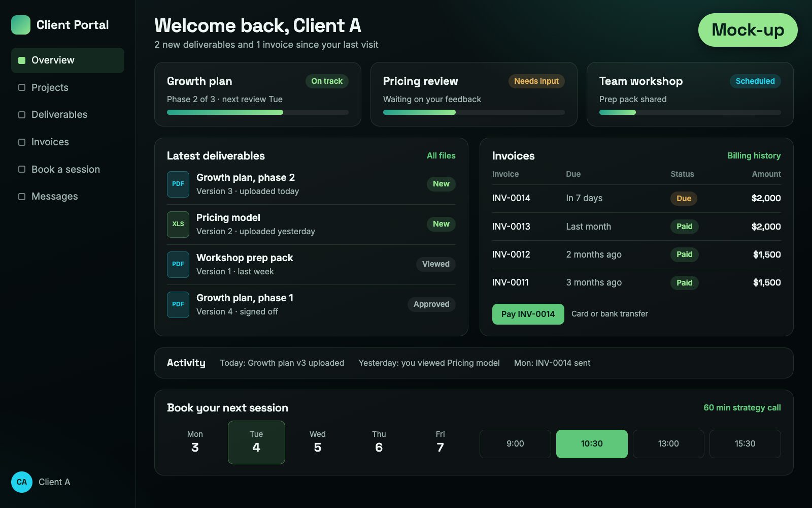The width and height of the screenshot is (812, 508).
Task: Click the On track status badge
Action: 327,81
